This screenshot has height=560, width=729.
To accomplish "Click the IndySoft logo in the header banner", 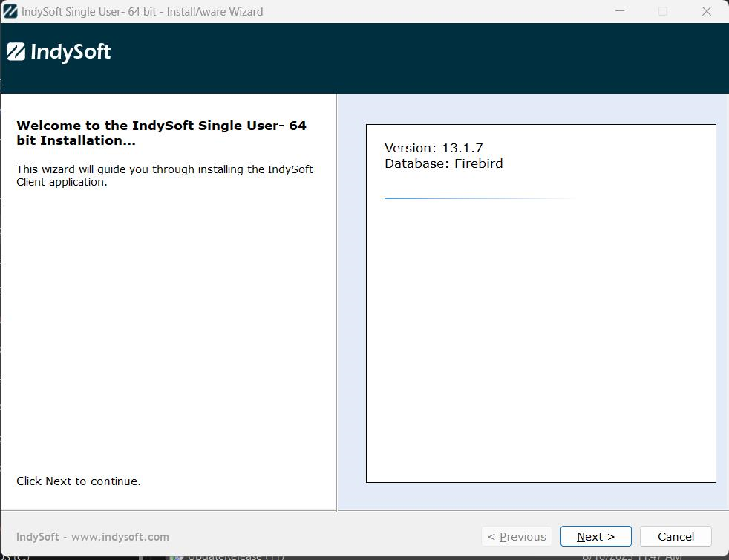I will 59,52.
